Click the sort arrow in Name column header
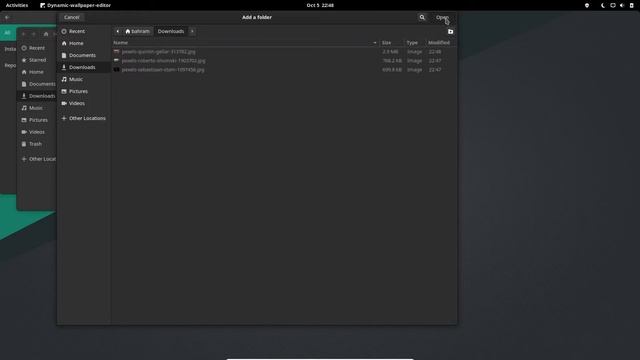Screen dimensions: 640x360 [375, 42]
